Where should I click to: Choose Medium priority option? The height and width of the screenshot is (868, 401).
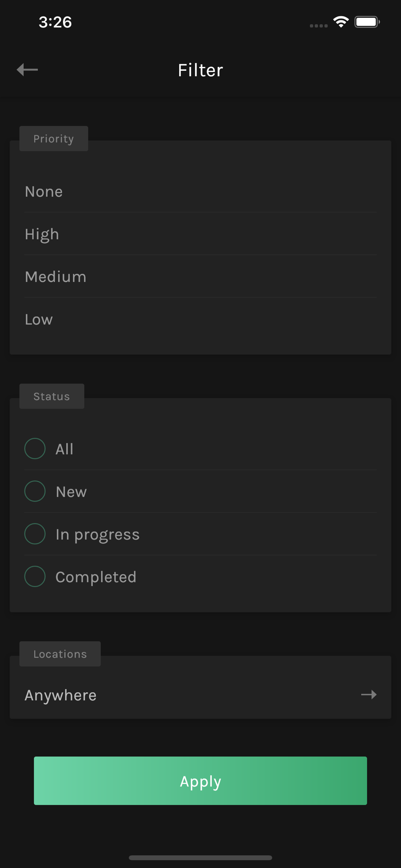point(200,276)
